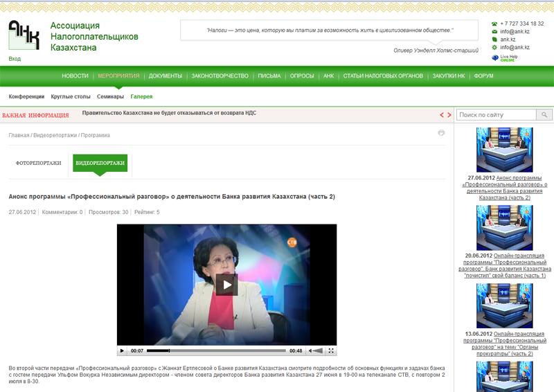Click the video player's small play button
Image resolution: width=554 pixels, height=392 pixels.
(123, 351)
